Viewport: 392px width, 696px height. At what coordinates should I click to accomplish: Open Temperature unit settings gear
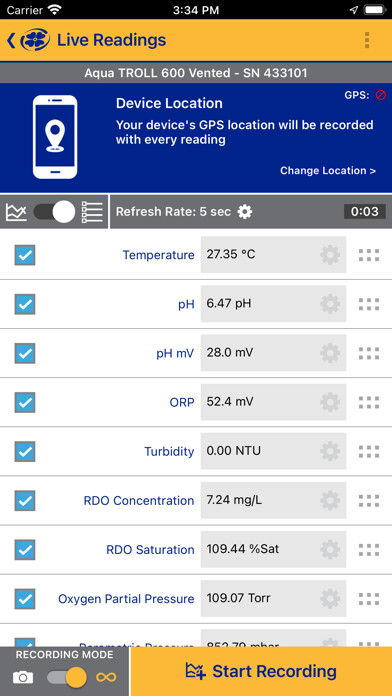(330, 255)
